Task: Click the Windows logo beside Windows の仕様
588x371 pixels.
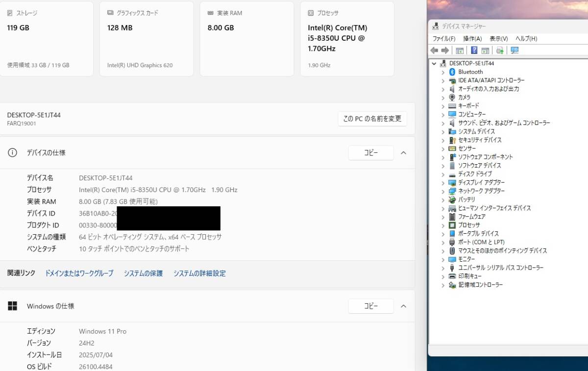Action: 12,306
